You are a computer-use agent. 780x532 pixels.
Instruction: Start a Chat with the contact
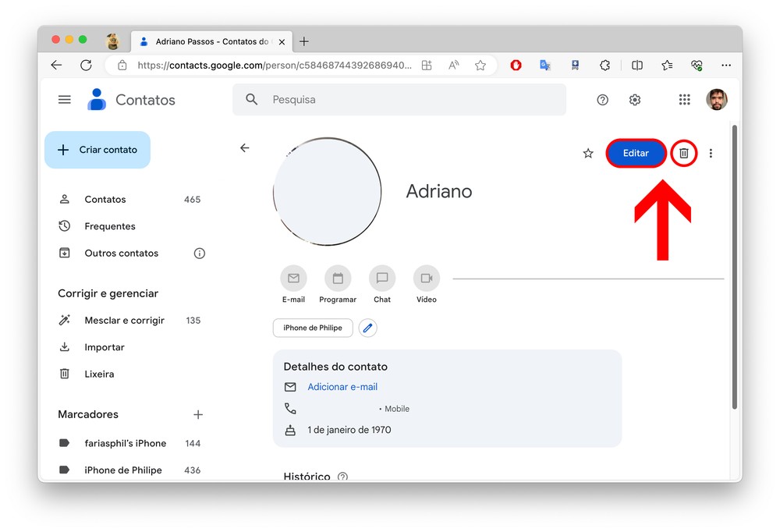382,278
